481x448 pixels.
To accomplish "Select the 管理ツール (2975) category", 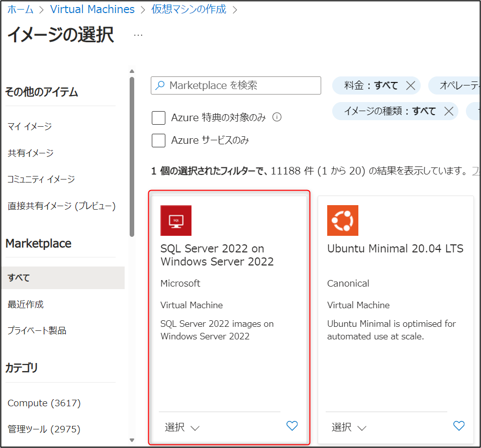I will pos(44,429).
